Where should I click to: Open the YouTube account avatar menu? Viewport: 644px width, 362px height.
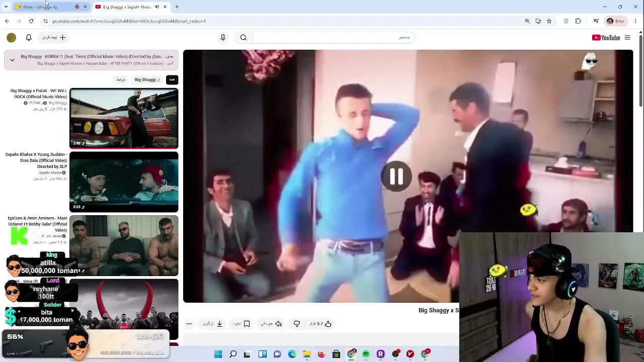pyautogui.click(x=12, y=38)
